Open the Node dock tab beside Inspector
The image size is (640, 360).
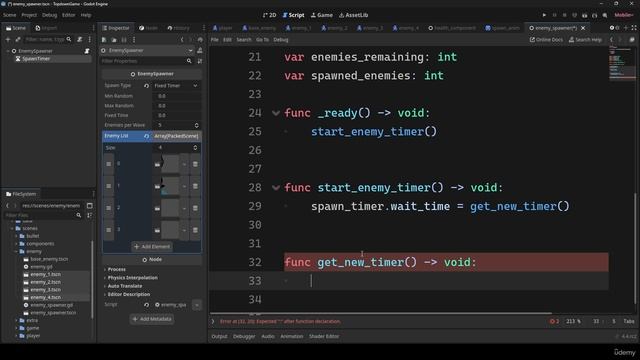[148, 28]
